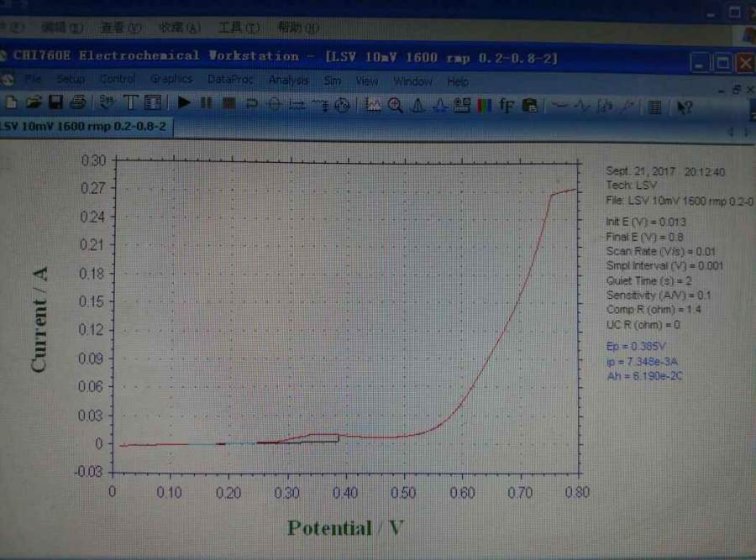Show the Present Data Plot icon
Viewport: 756px width, 560px height.
(x=372, y=105)
